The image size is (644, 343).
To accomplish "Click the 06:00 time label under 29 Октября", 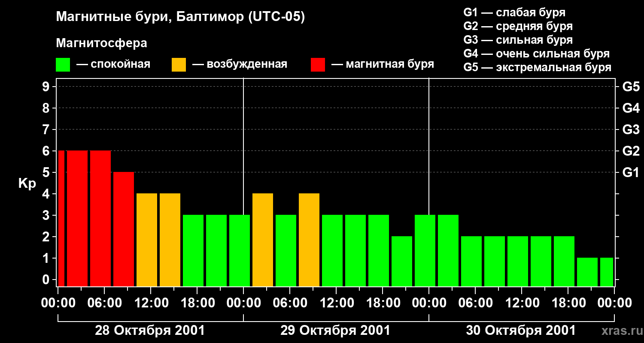I will (289, 303).
